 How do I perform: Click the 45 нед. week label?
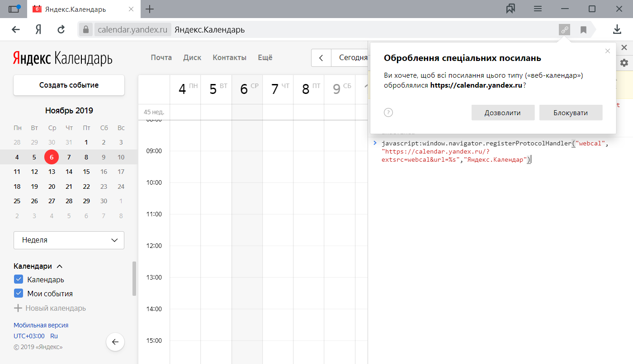coord(154,112)
